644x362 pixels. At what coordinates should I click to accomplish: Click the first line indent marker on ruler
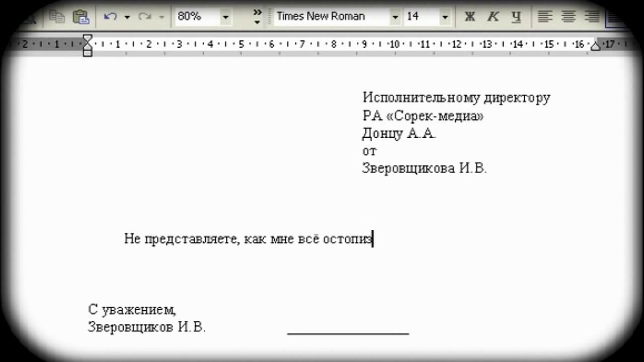coord(88,38)
